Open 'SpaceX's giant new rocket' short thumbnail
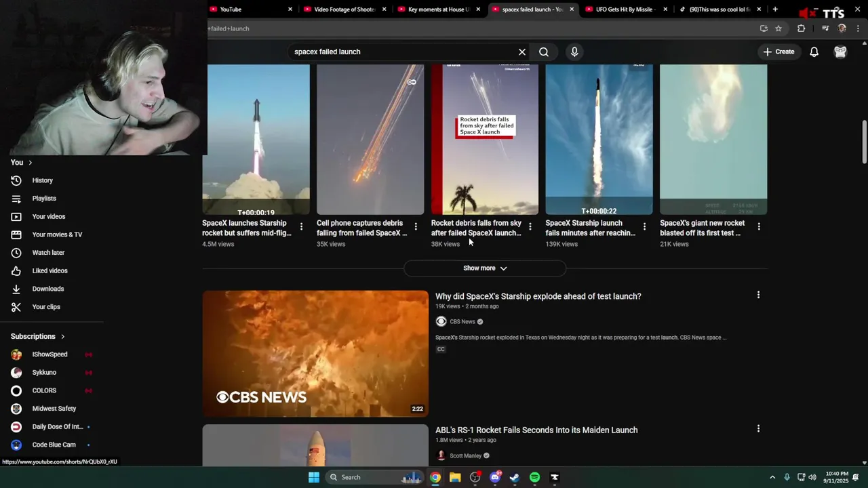The image size is (868, 488). (x=713, y=140)
